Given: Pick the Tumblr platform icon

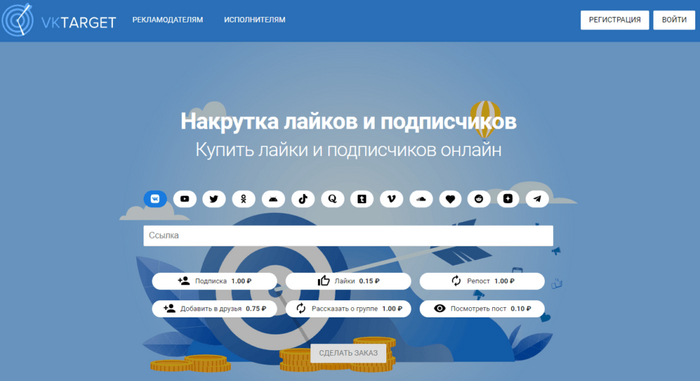Looking at the screenshot, I should tap(362, 199).
